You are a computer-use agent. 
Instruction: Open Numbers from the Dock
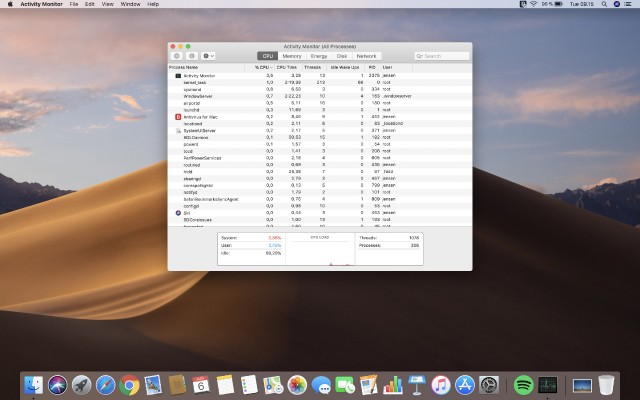tap(393, 385)
